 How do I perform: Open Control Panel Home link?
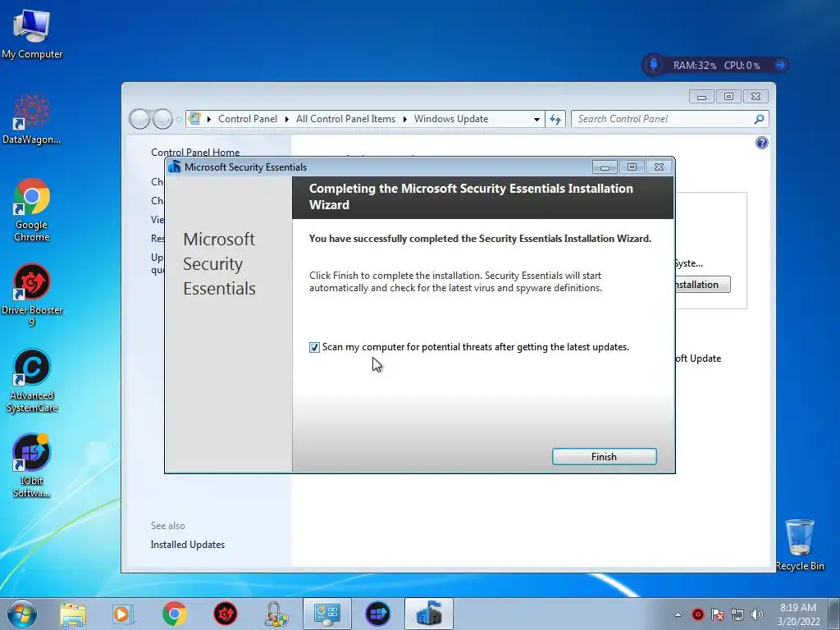click(x=195, y=152)
